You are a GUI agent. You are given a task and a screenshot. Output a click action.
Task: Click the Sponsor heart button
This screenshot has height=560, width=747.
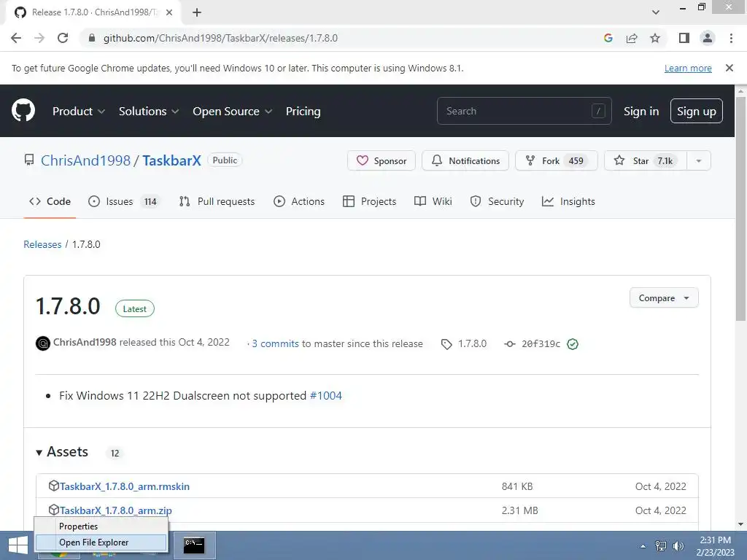(381, 160)
